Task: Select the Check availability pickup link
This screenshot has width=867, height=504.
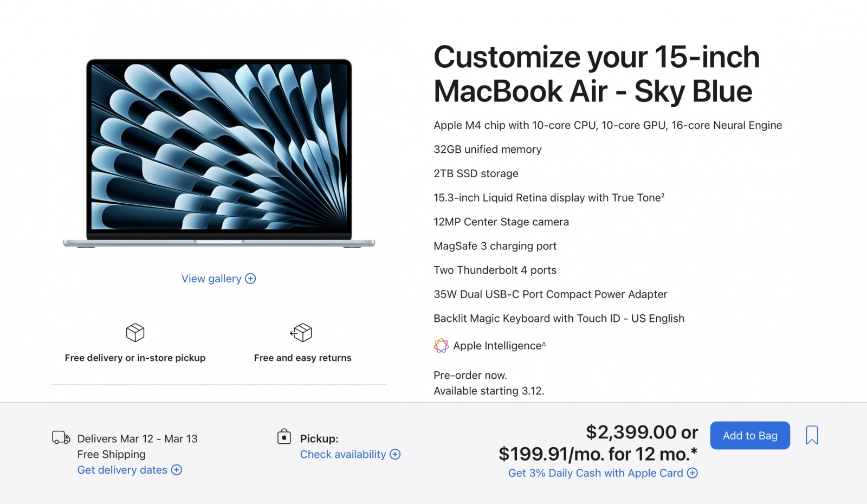Action: (x=343, y=454)
